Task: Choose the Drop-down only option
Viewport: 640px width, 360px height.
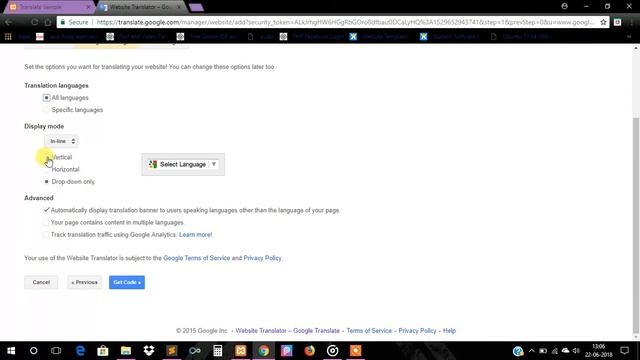Action: coord(47,182)
